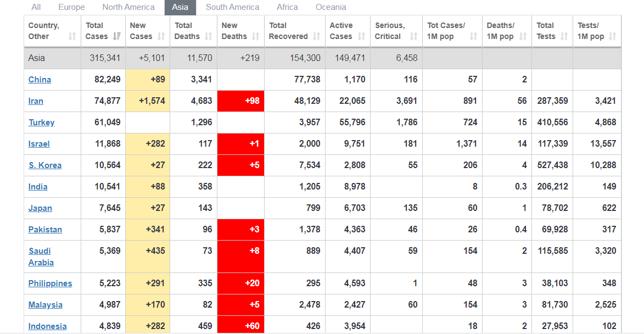Click the active Asia tab

click(x=180, y=7)
